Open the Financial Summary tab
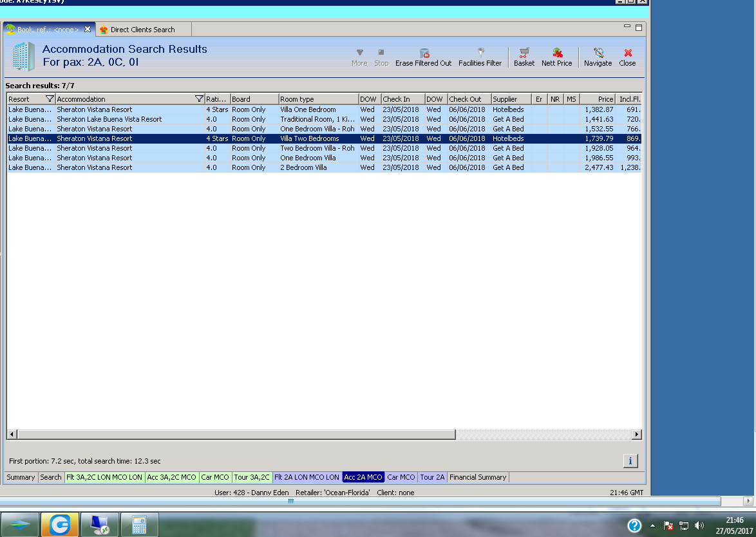The image size is (756, 537). point(478,477)
